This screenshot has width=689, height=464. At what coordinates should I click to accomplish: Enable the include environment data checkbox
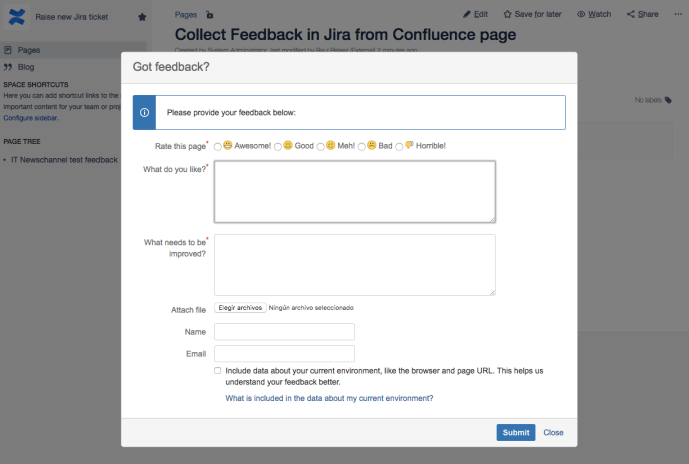(218, 370)
